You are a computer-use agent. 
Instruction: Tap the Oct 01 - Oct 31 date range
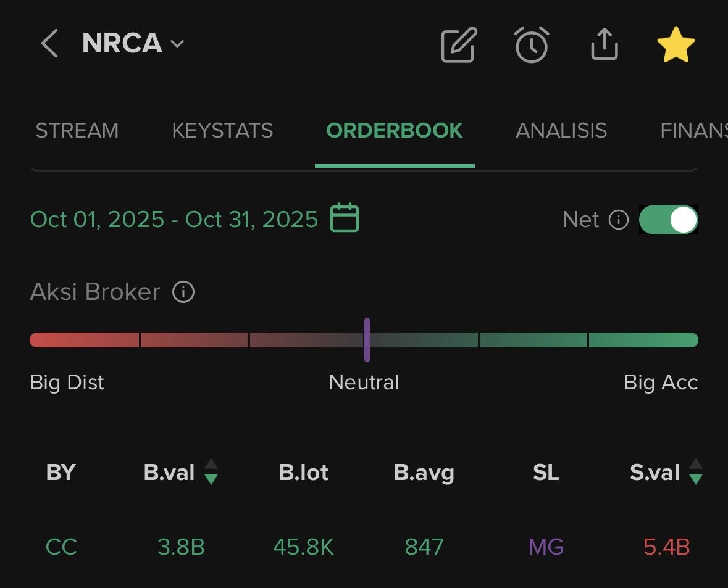[174, 219]
